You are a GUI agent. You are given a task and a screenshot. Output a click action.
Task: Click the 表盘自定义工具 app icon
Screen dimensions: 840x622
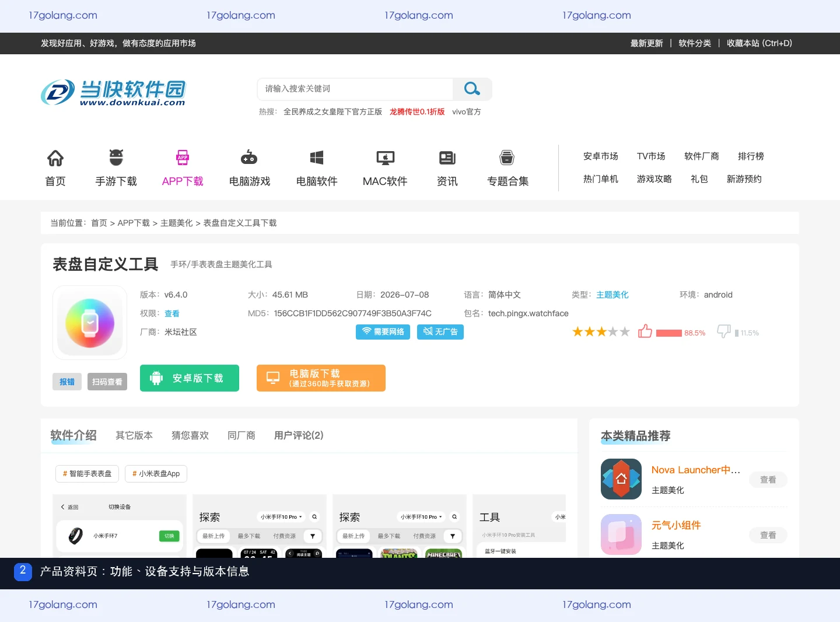point(90,323)
